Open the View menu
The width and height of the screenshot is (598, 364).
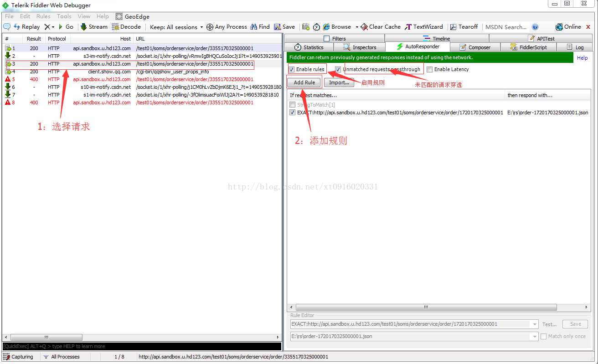click(x=84, y=16)
